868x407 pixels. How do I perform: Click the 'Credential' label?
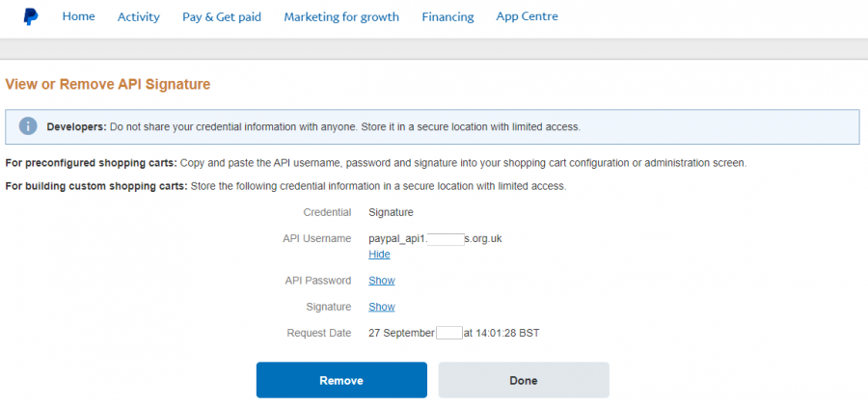[x=327, y=212]
